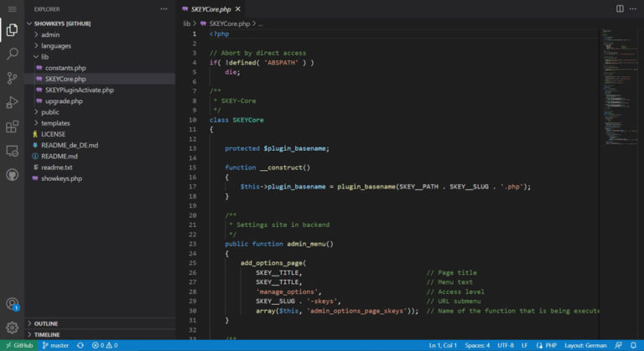Click line number 17 in the gutter
This screenshot has height=351, width=644.
193,187
